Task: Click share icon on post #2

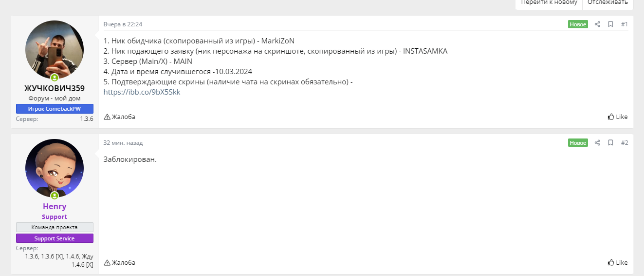Action: pyautogui.click(x=597, y=143)
